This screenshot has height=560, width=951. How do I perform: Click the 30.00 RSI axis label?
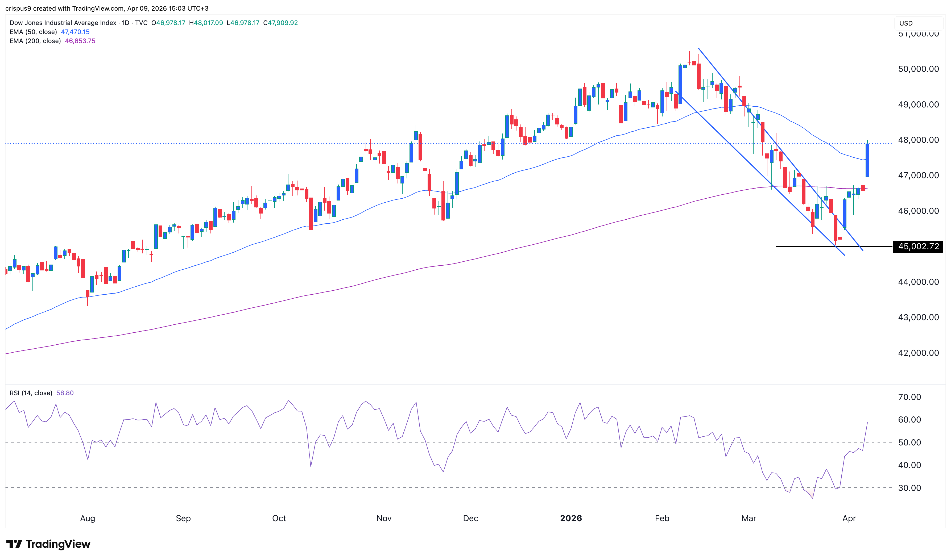click(x=909, y=488)
